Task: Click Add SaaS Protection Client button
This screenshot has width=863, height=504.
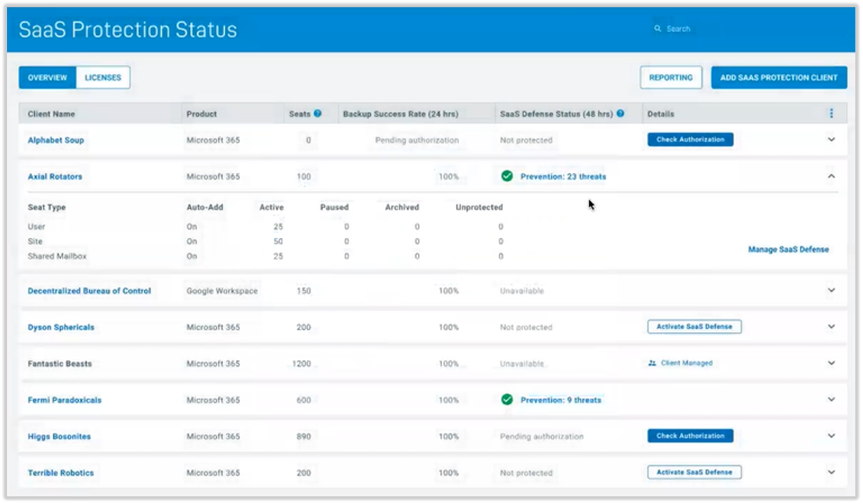Action: (x=779, y=78)
